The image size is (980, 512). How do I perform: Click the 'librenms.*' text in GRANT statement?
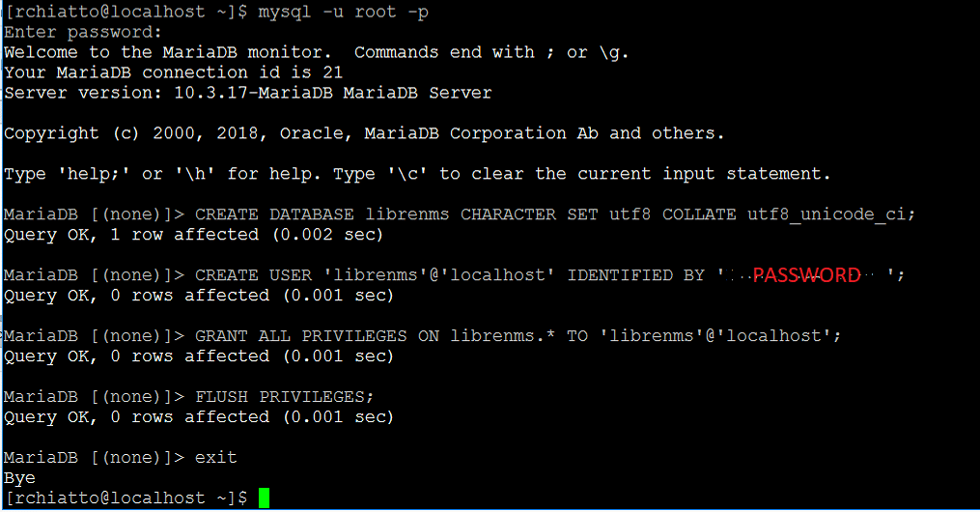(502, 336)
